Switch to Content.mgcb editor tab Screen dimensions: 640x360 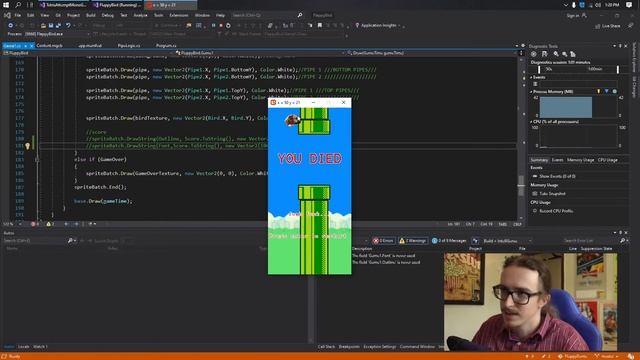click(x=49, y=46)
